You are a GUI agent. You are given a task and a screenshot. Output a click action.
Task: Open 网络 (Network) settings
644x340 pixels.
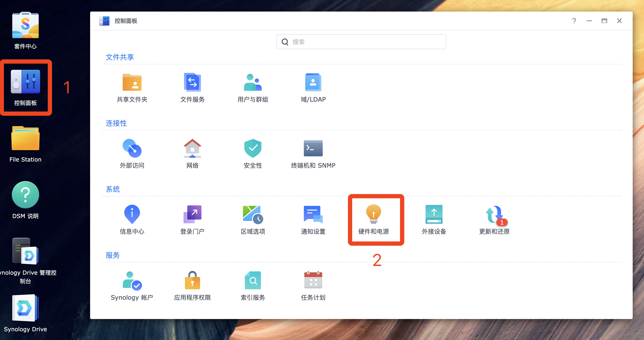click(x=192, y=153)
